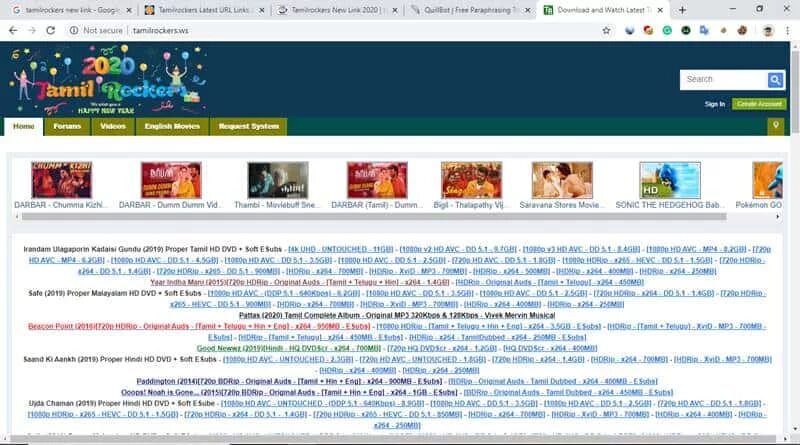800x445 pixels.
Task: Click the page bottom horizontal scrollbar
Action: click(393, 438)
